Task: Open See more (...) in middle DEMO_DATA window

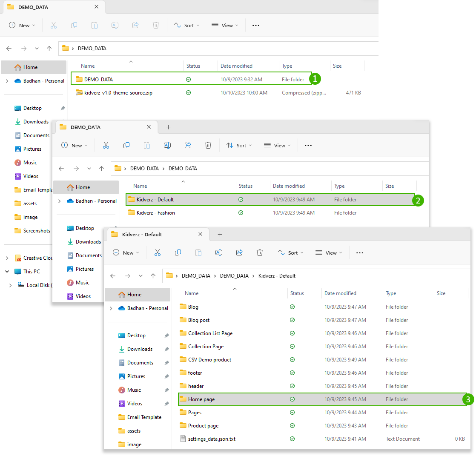Action: point(308,146)
